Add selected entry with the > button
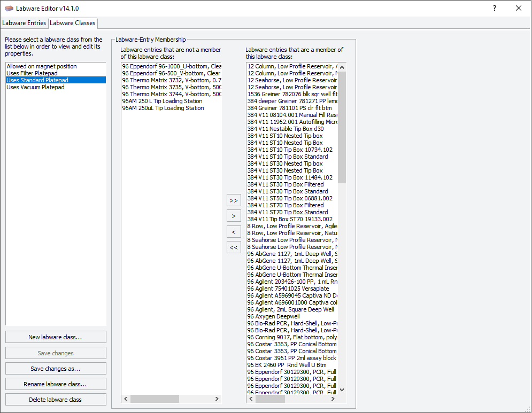Screen dimensions: 532x413 (x=234, y=216)
